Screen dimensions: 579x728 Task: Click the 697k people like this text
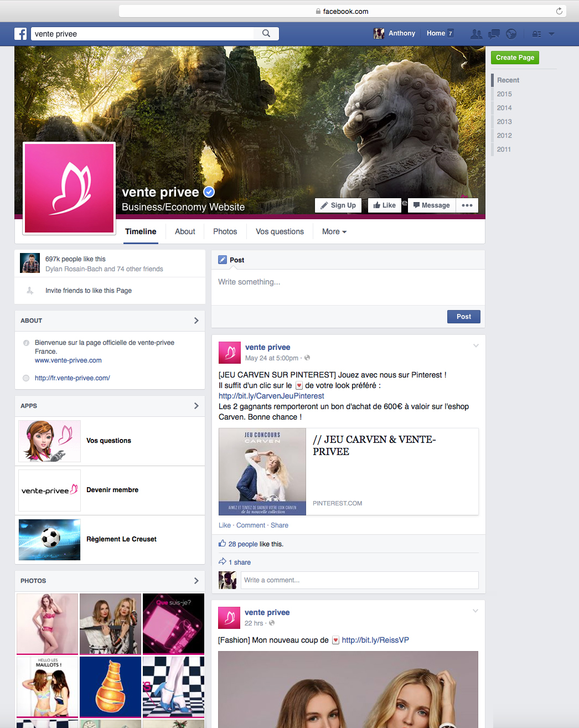75,259
